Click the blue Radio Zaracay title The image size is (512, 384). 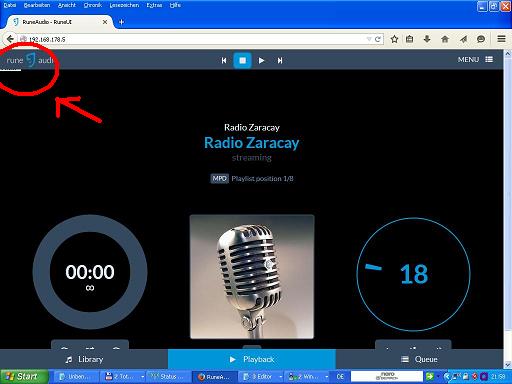[252, 143]
